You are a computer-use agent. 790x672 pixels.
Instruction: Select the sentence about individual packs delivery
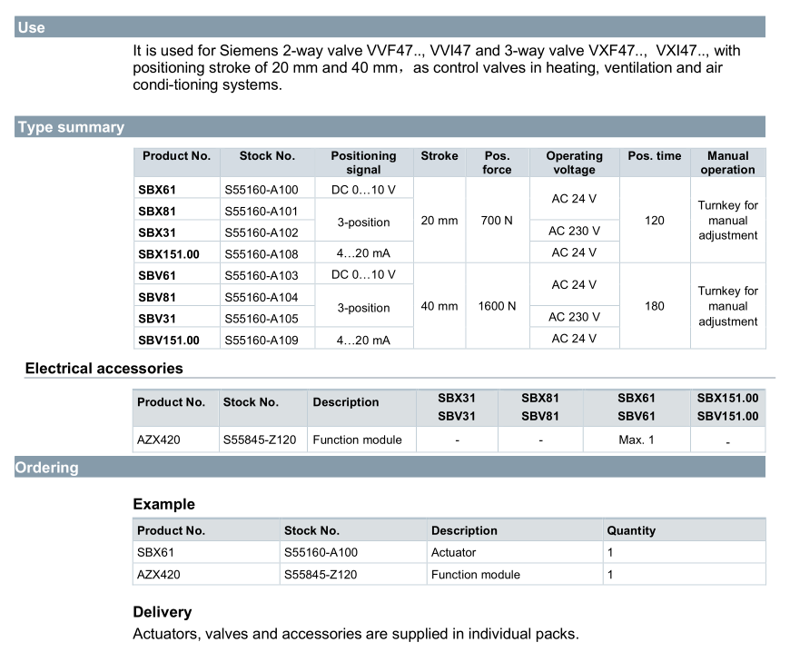(x=356, y=634)
